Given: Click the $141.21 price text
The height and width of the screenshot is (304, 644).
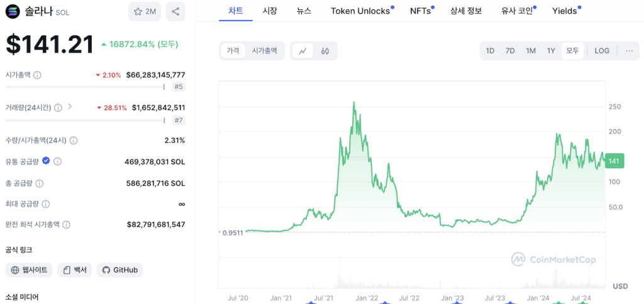Looking at the screenshot, I should pos(50,45).
